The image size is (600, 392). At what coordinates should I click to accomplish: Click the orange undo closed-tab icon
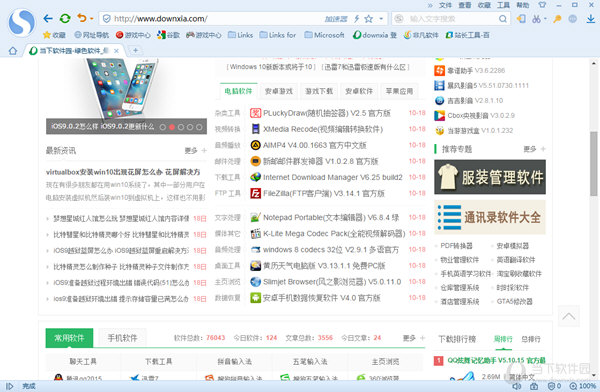coord(82,18)
